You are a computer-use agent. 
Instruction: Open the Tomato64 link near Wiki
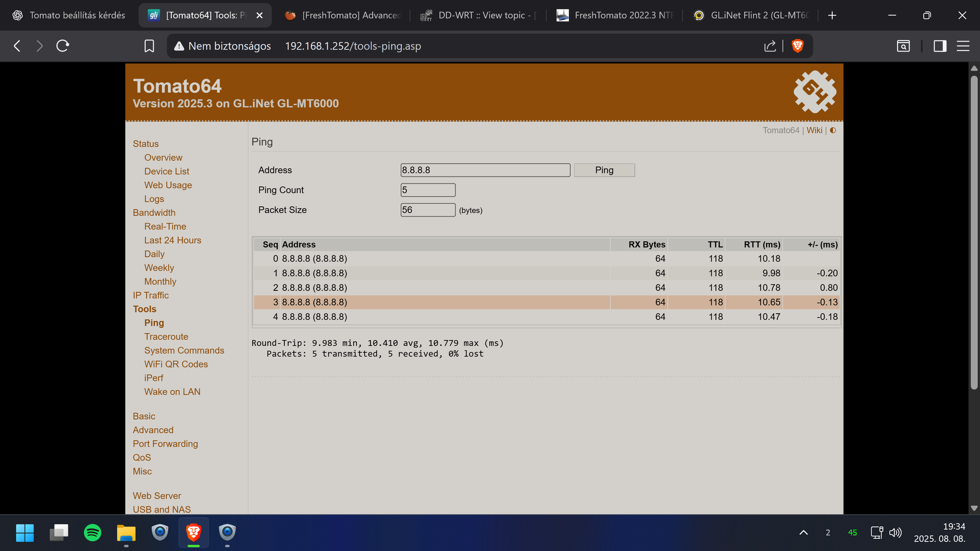point(780,131)
